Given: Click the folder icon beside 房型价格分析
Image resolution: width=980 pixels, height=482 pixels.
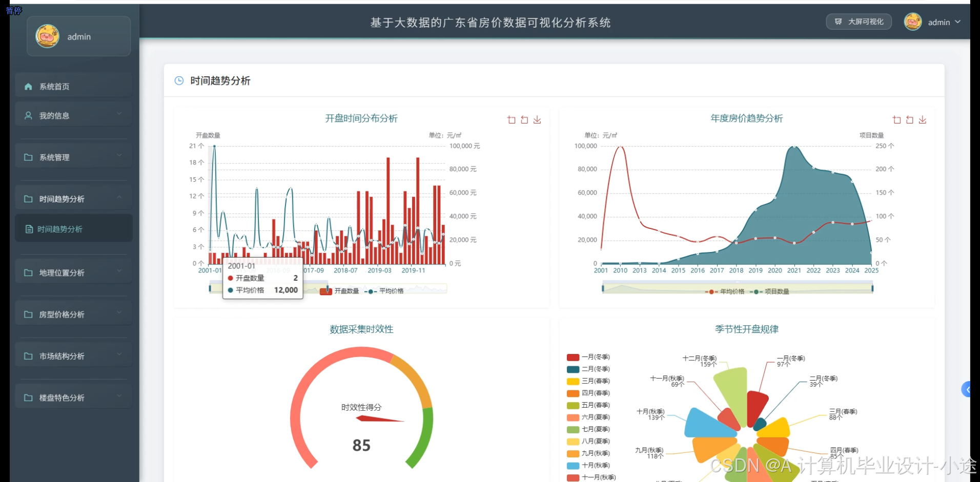Looking at the screenshot, I should click(x=28, y=315).
